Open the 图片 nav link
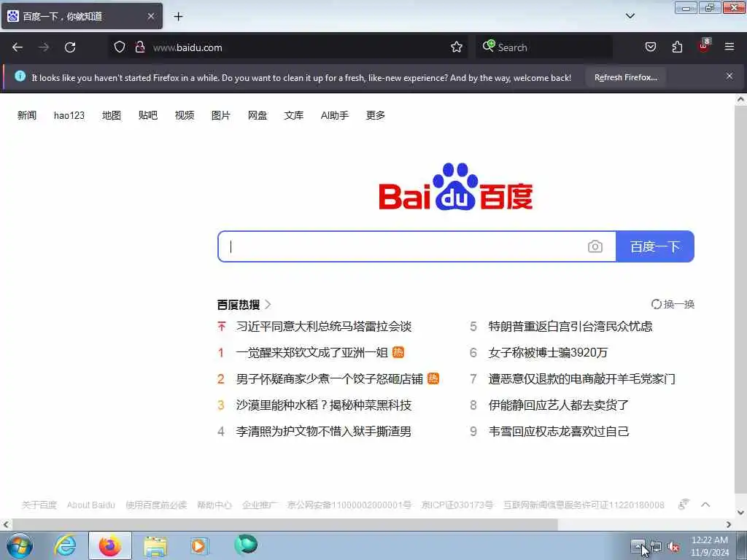 click(220, 115)
